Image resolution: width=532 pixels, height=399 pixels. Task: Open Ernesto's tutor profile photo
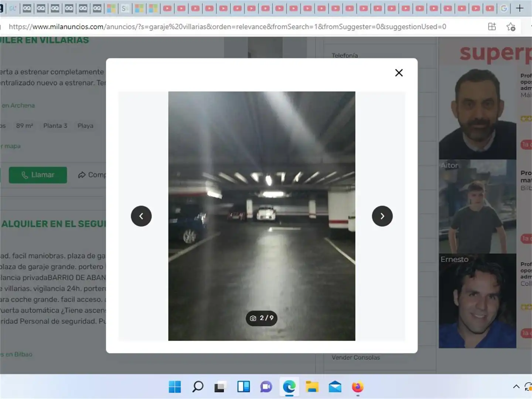pyautogui.click(x=477, y=301)
